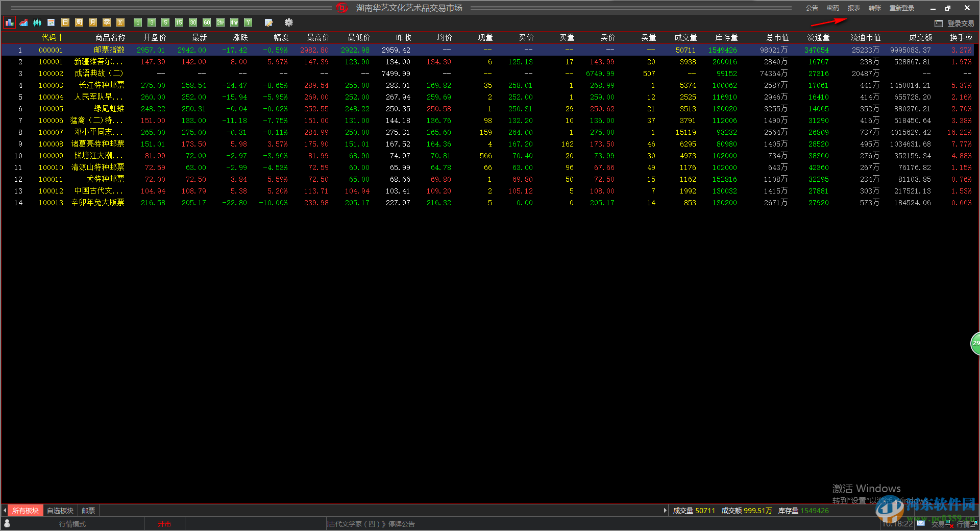
Task: Select the 诸葛亮特种邮票 row
Action: [x=487, y=144]
